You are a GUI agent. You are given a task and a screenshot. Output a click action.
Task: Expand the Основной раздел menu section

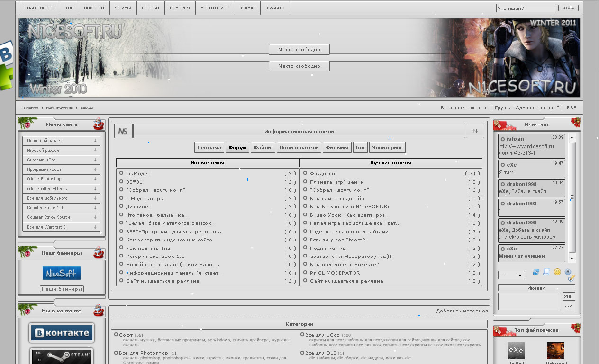(x=61, y=141)
